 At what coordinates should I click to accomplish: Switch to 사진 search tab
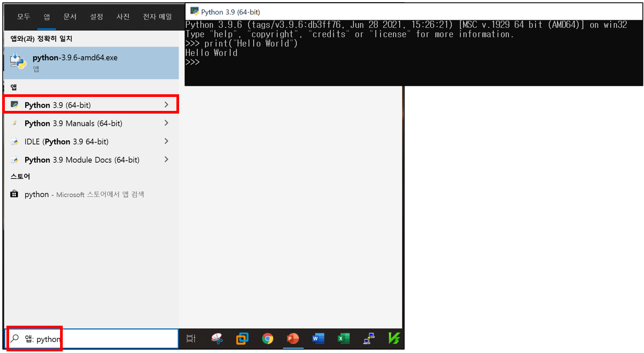[123, 17]
